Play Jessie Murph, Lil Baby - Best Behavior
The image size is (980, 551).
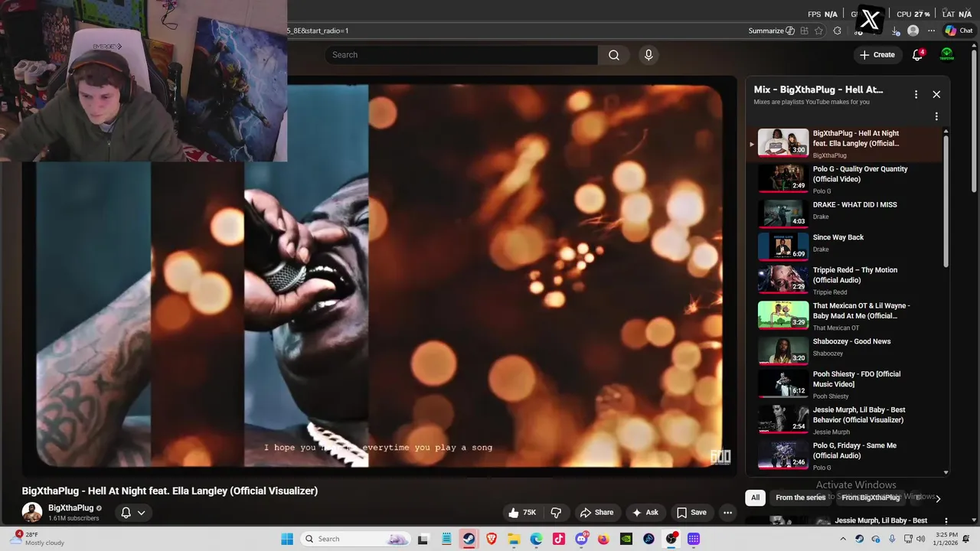pos(844,419)
